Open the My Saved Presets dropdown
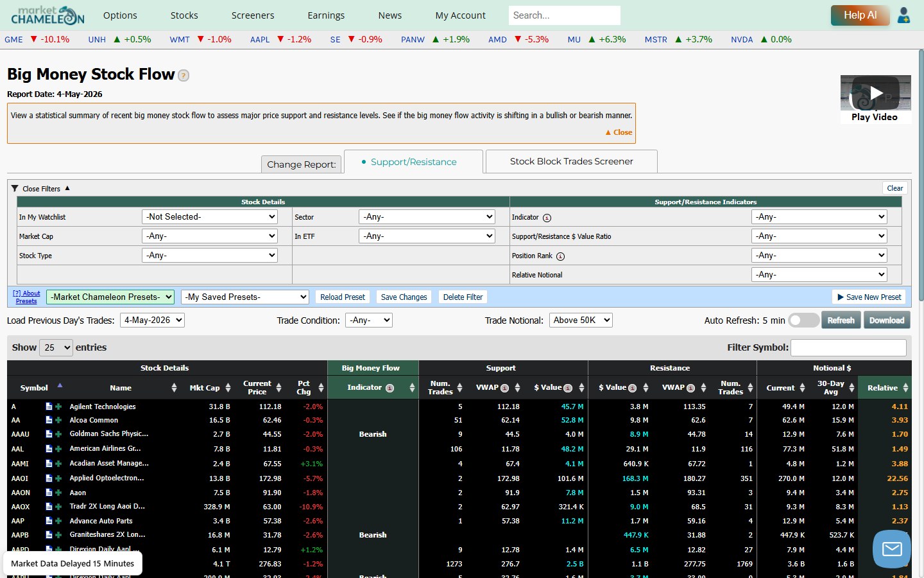Image resolution: width=924 pixels, height=578 pixels. 245,297
